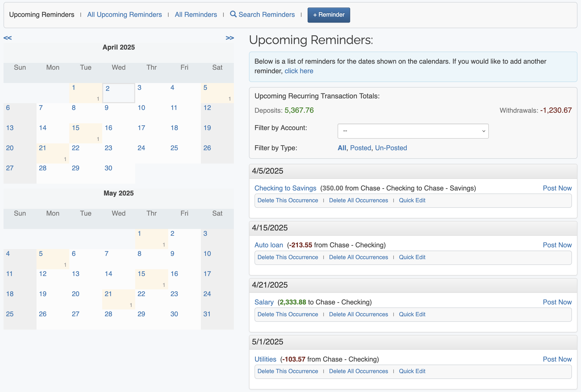Open the Auto loan reminder link

click(269, 245)
